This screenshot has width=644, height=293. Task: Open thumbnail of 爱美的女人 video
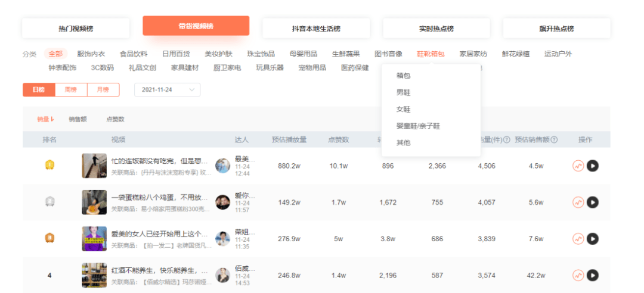94,238
